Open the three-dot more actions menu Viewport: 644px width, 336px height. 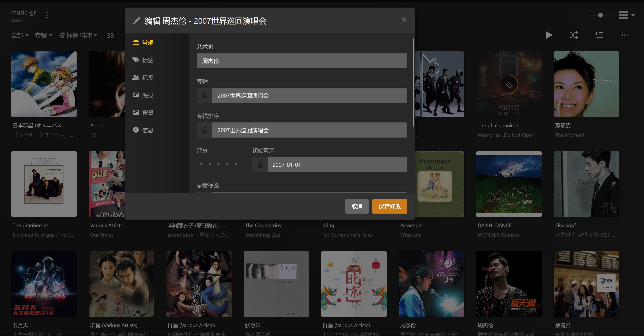625,35
